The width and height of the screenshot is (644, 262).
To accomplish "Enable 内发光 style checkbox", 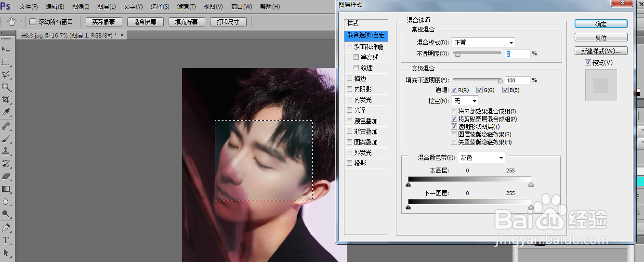I will [349, 100].
